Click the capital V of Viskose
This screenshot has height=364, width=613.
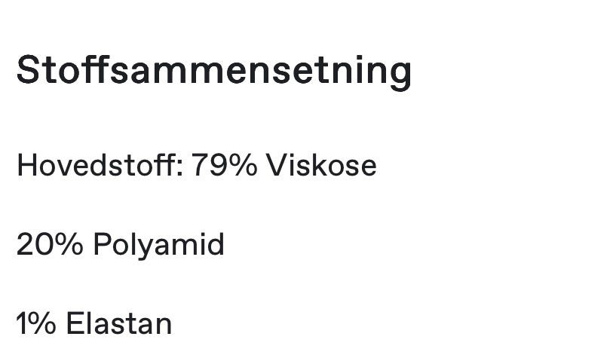277,165
